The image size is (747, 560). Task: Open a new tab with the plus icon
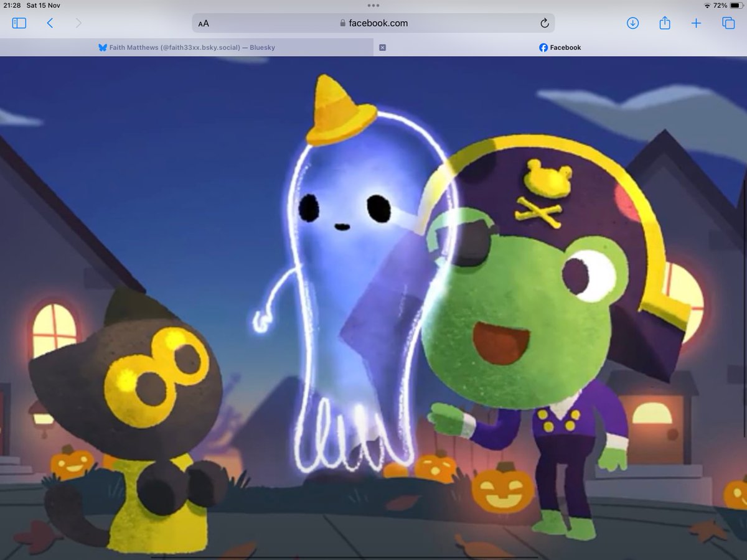pyautogui.click(x=697, y=23)
